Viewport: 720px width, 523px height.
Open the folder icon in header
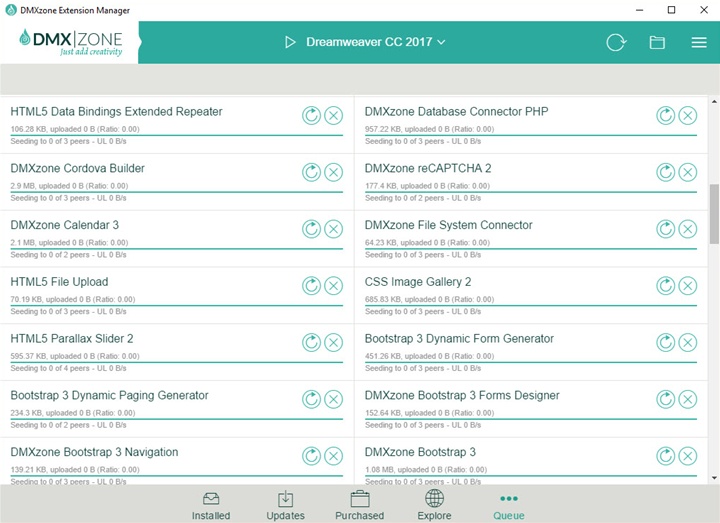[x=657, y=42]
